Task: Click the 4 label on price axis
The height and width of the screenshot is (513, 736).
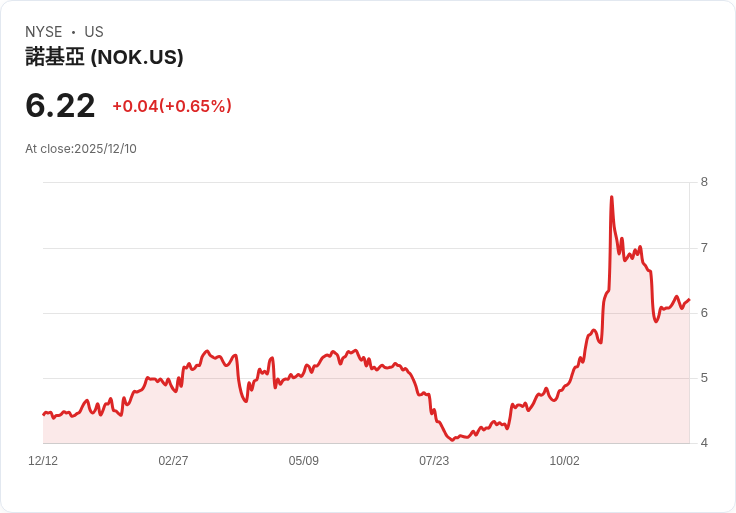Action: pyautogui.click(x=704, y=443)
